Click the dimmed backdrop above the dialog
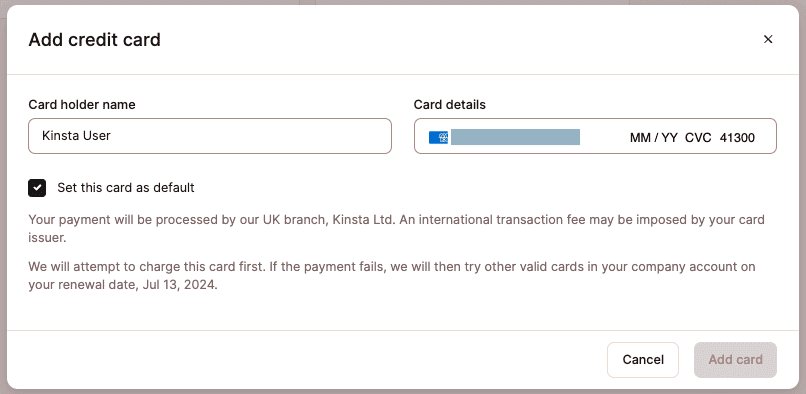The image size is (806, 394). (x=403, y=2)
